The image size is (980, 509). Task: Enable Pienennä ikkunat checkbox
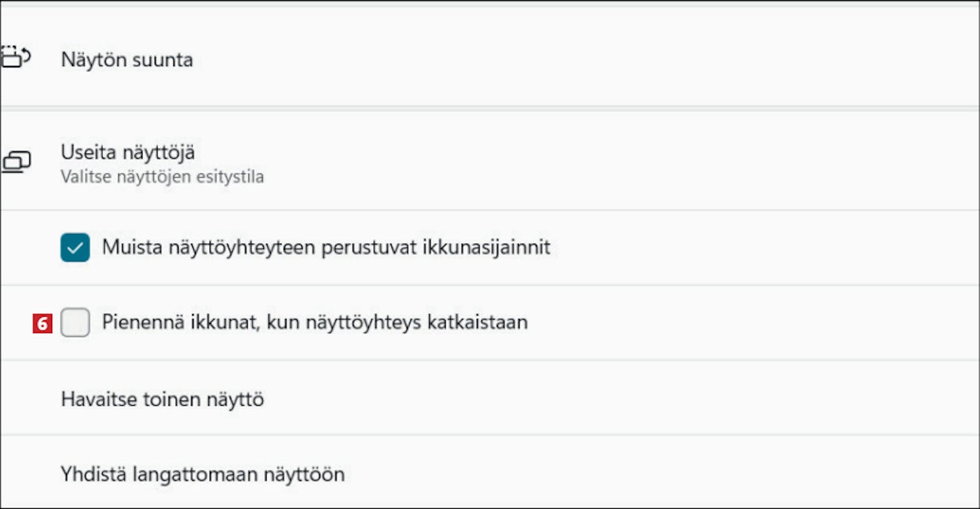(x=75, y=323)
